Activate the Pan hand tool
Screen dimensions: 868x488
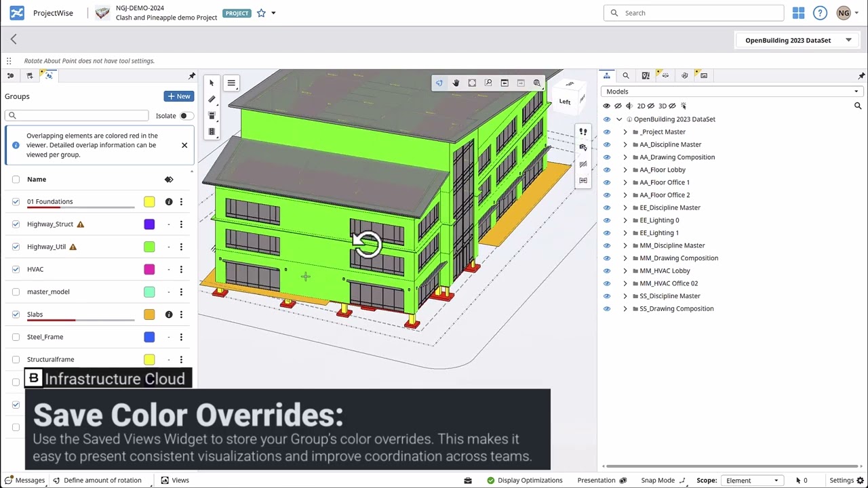[456, 83]
